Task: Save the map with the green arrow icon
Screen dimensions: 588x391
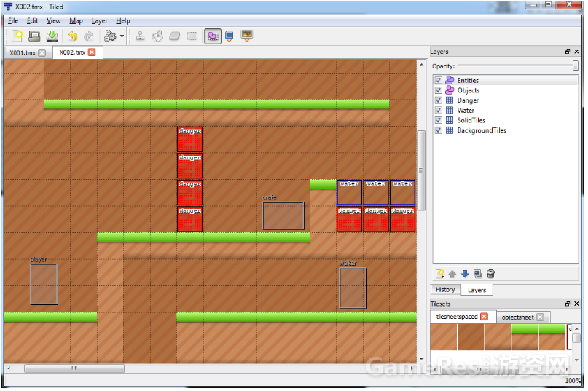Action: [52, 36]
